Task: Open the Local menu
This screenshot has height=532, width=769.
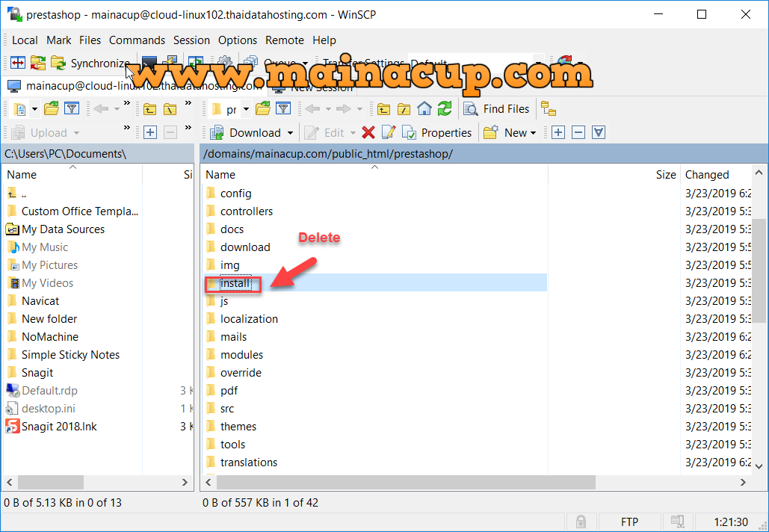Action: tap(25, 40)
